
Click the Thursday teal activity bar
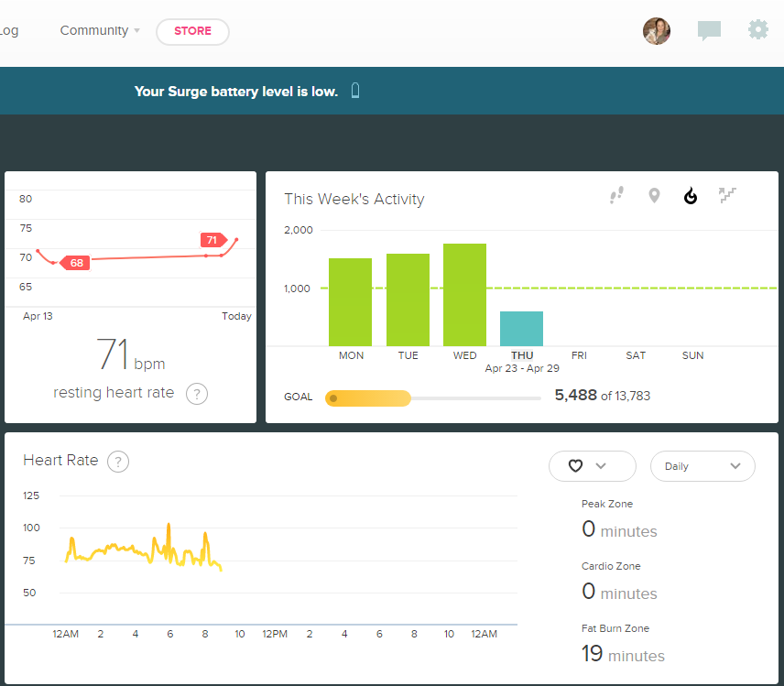pos(521,329)
